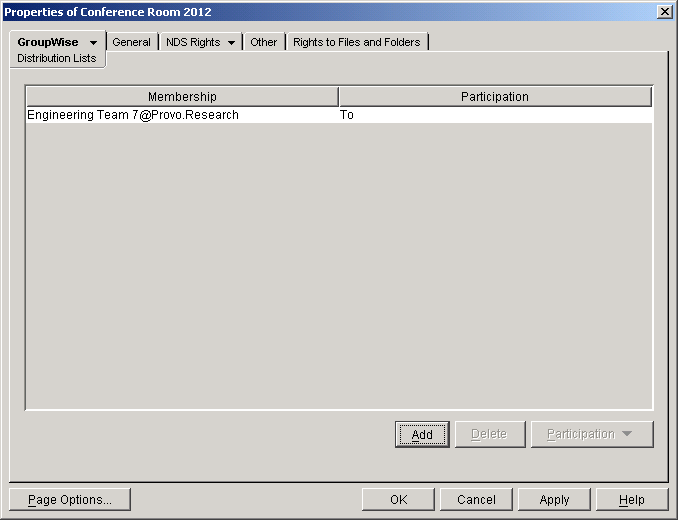The image size is (678, 520).
Task: Open Page Options dialog
Action: (x=70, y=500)
